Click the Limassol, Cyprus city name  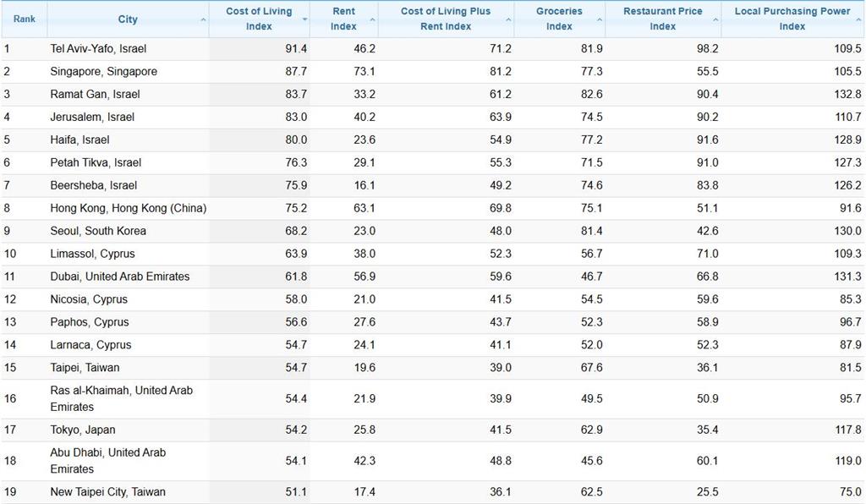click(x=92, y=254)
